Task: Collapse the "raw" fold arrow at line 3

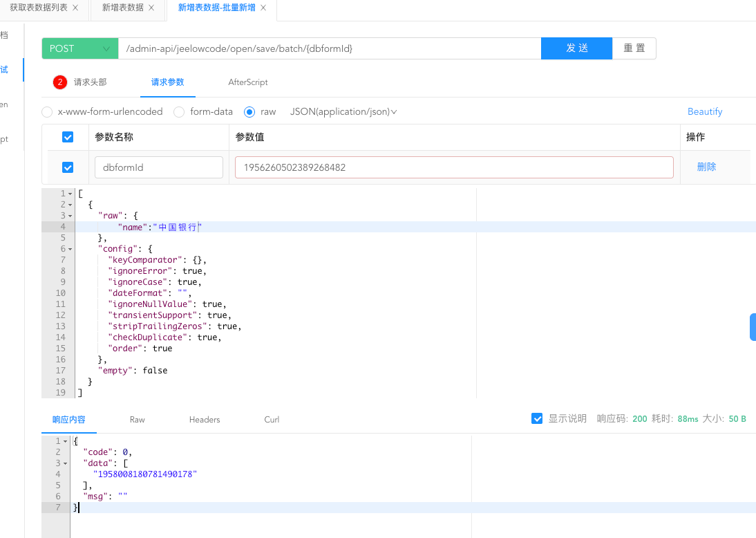Action: (x=70, y=216)
